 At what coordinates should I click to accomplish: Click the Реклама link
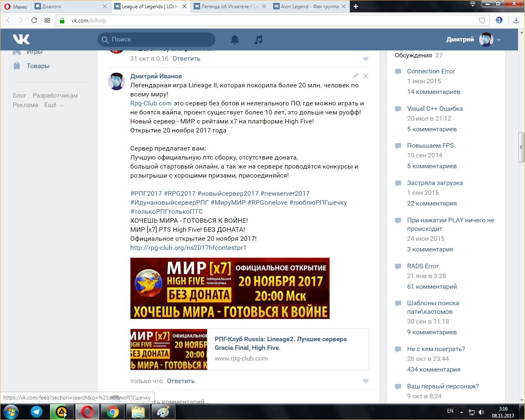click(25, 105)
